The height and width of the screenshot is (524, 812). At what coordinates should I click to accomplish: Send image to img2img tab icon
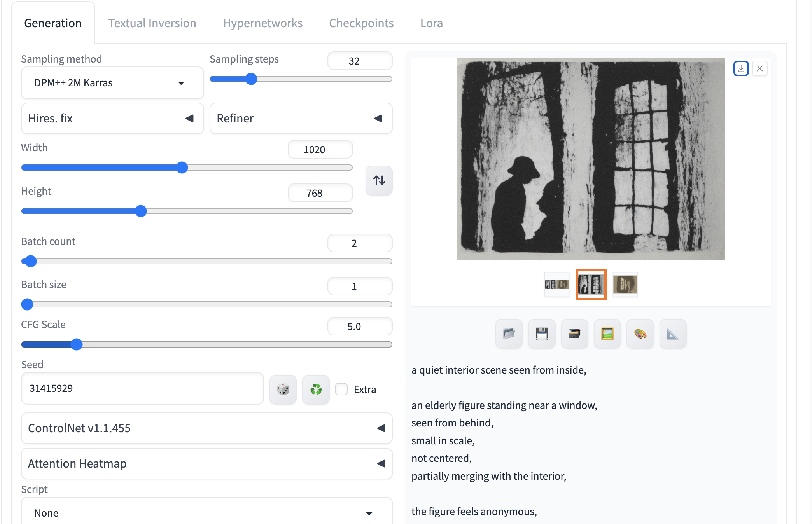pyautogui.click(x=607, y=334)
